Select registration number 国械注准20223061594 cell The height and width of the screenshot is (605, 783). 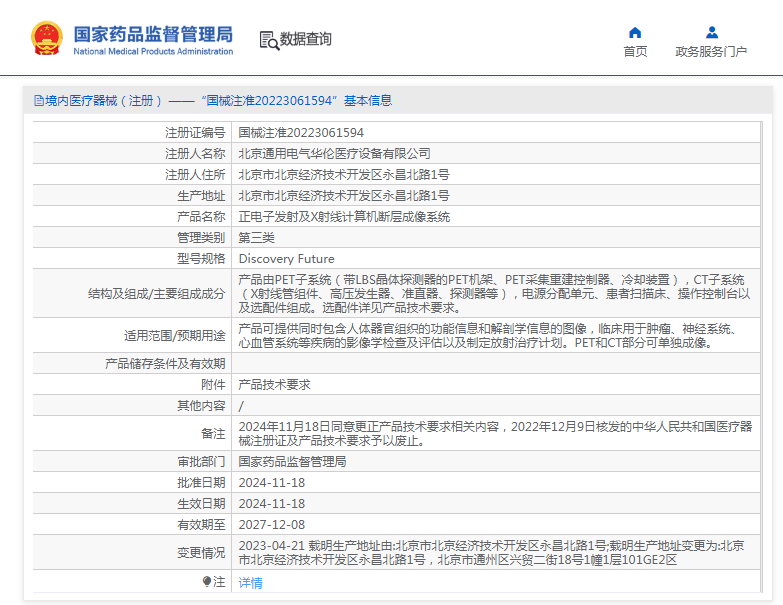301,133
